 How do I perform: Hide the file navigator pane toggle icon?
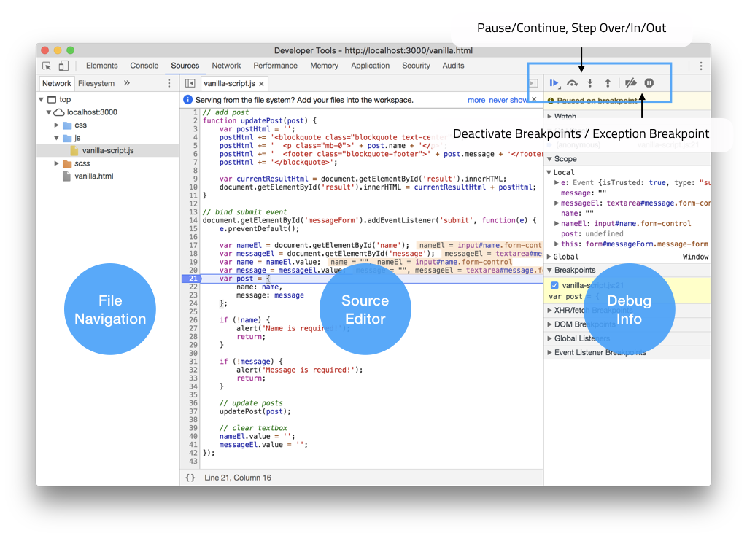click(x=190, y=83)
